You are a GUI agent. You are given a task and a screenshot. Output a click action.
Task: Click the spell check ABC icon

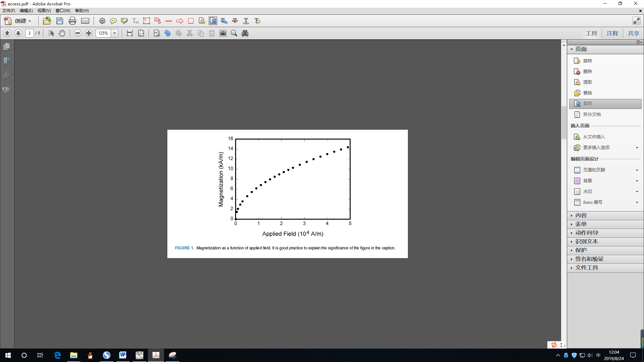(157, 33)
